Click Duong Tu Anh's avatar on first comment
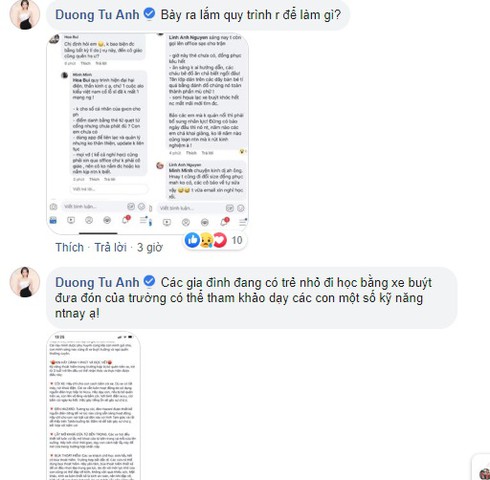The width and height of the screenshot is (490, 480). pos(25,15)
